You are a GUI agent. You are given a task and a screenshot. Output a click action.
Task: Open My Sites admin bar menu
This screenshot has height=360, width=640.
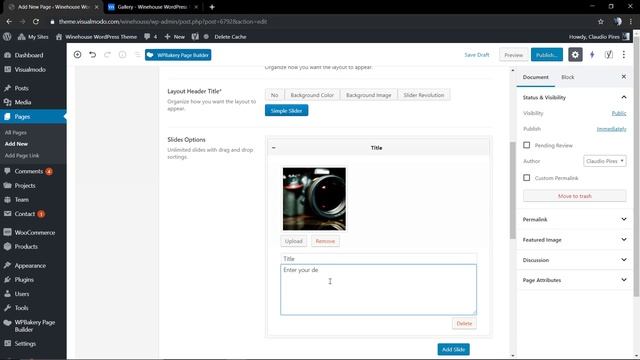coord(33,36)
